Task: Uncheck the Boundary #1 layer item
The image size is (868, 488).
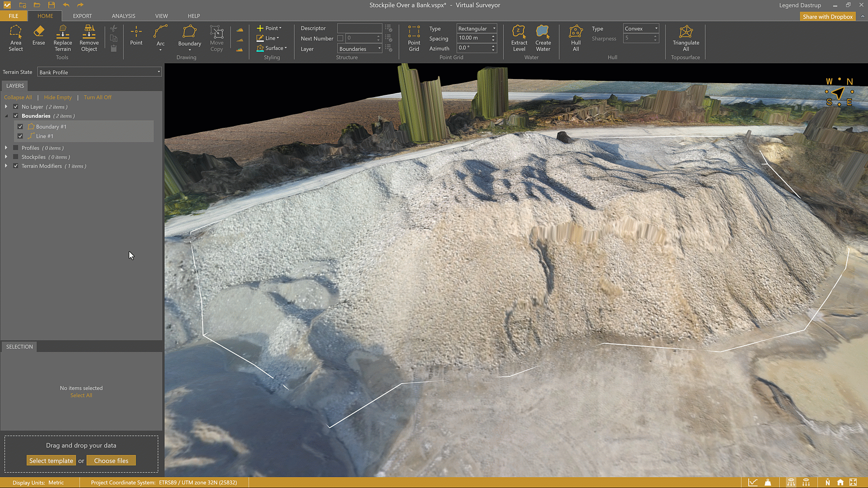Action: pos(20,127)
